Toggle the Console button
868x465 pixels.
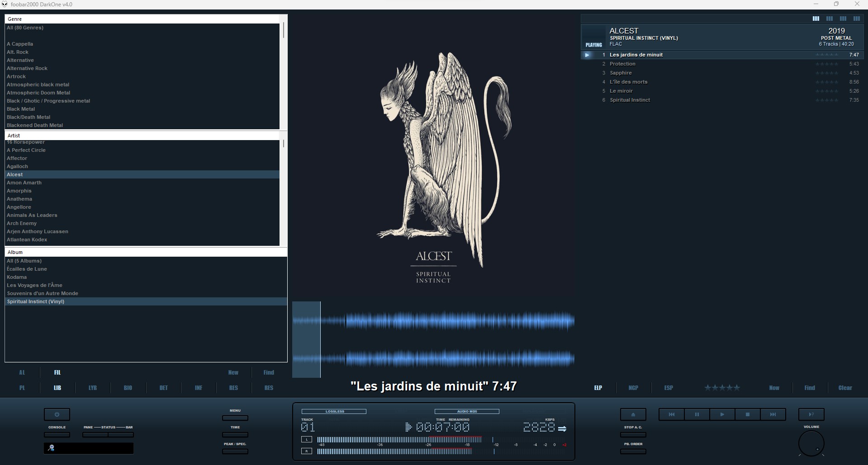pyautogui.click(x=57, y=435)
